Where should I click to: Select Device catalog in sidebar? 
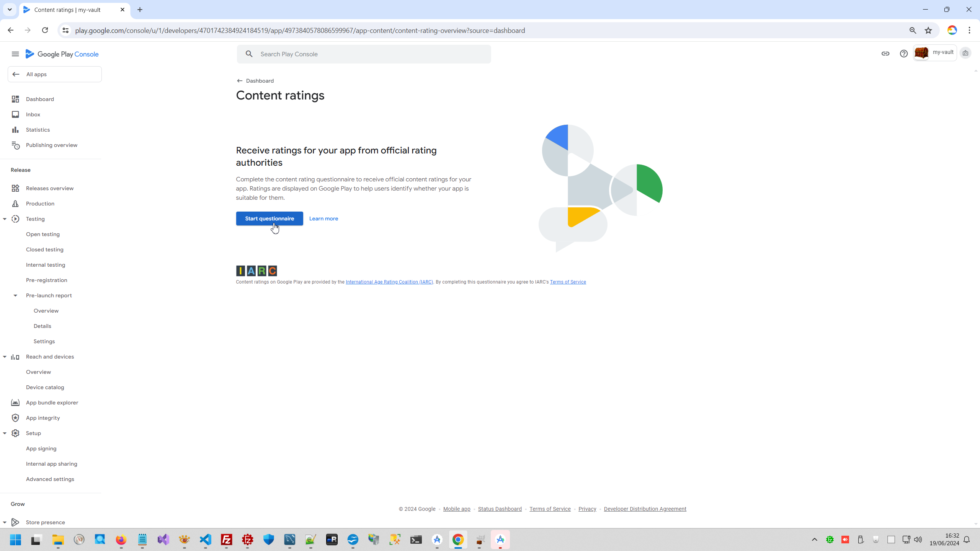(x=45, y=387)
